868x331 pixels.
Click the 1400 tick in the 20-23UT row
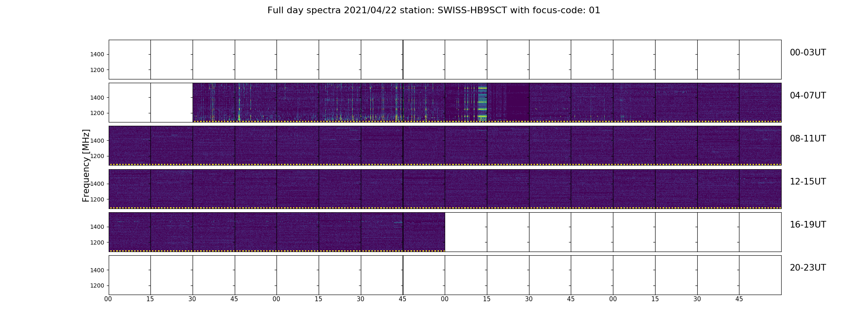tap(97, 270)
